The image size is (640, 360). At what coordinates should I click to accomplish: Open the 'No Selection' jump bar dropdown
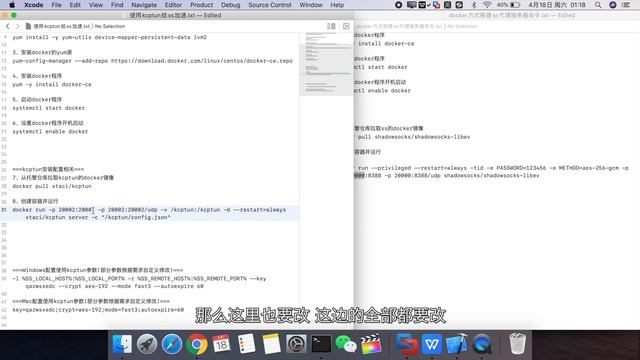[110, 26]
